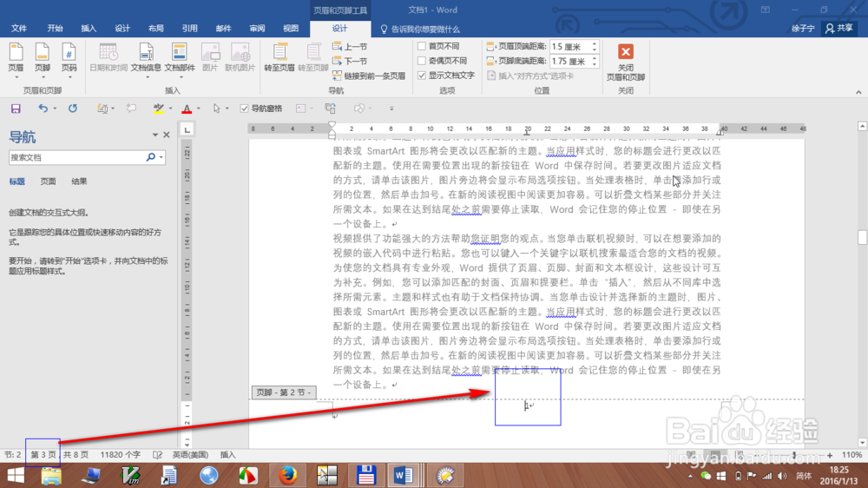Switch to the 视图 tab
The height and width of the screenshot is (488, 868).
[291, 29]
